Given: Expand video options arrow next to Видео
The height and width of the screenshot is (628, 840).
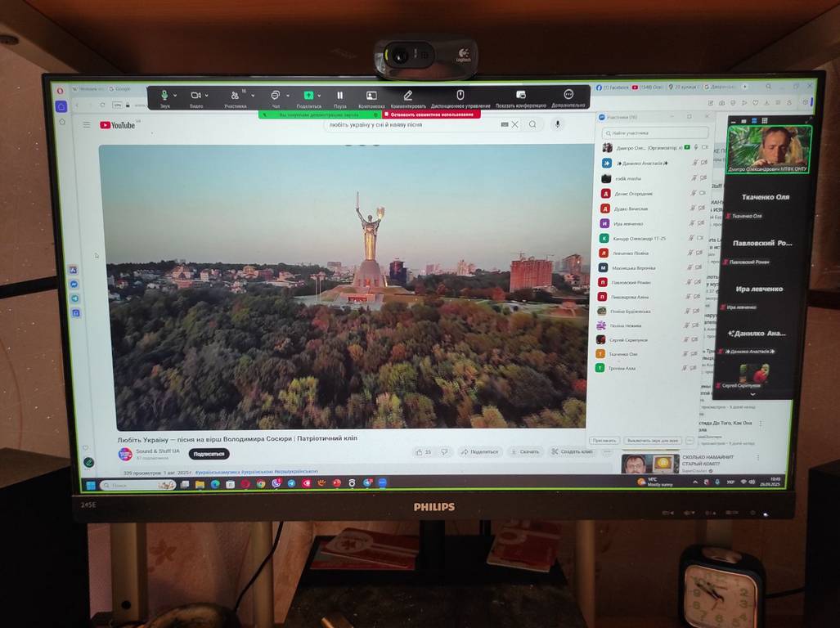Looking at the screenshot, I should (x=209, y=96).
